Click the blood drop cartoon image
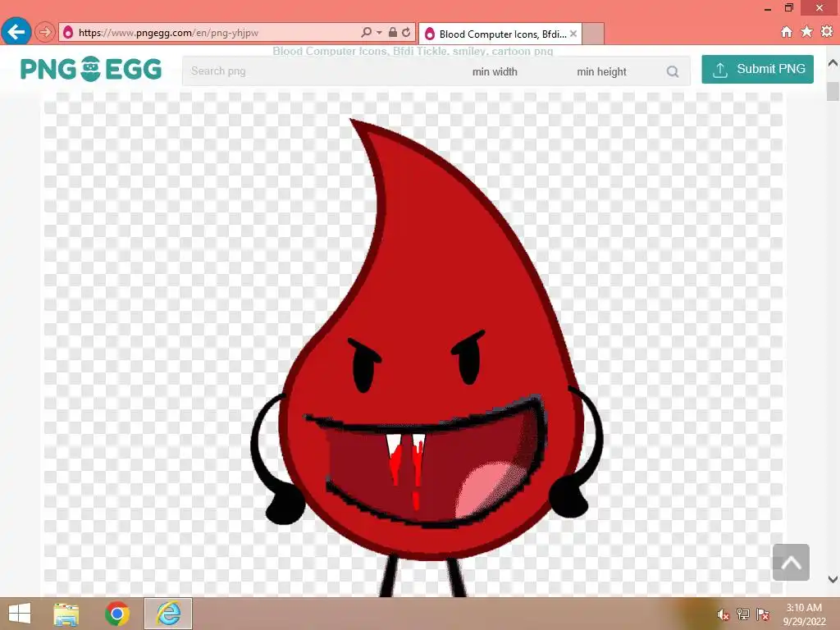840x630 pixels. click(x=427, y=358)
